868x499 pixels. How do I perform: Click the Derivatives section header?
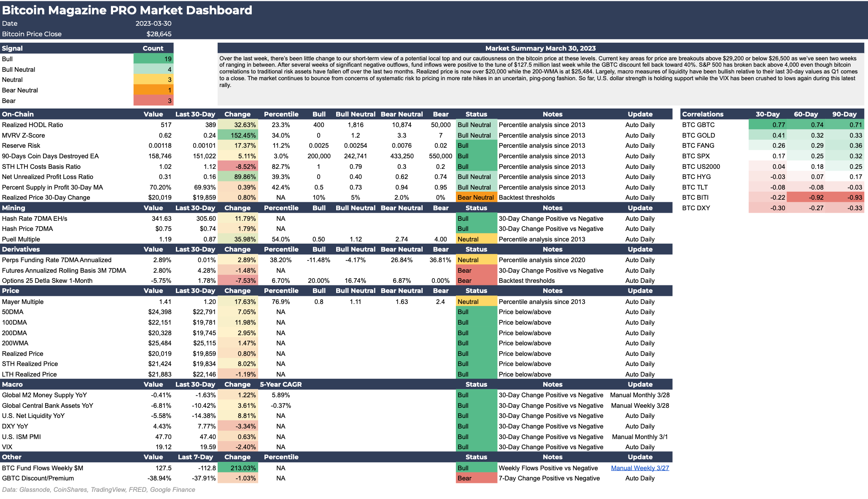pos(21,249)
